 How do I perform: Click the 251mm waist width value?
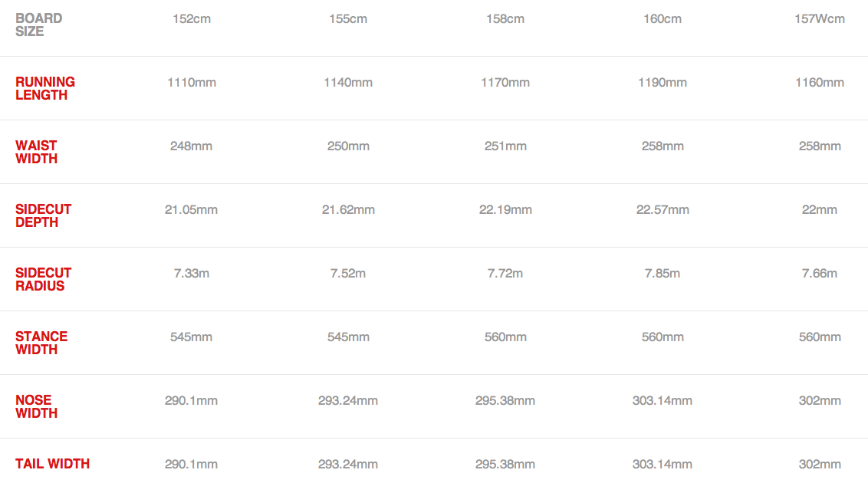point(505,146)
